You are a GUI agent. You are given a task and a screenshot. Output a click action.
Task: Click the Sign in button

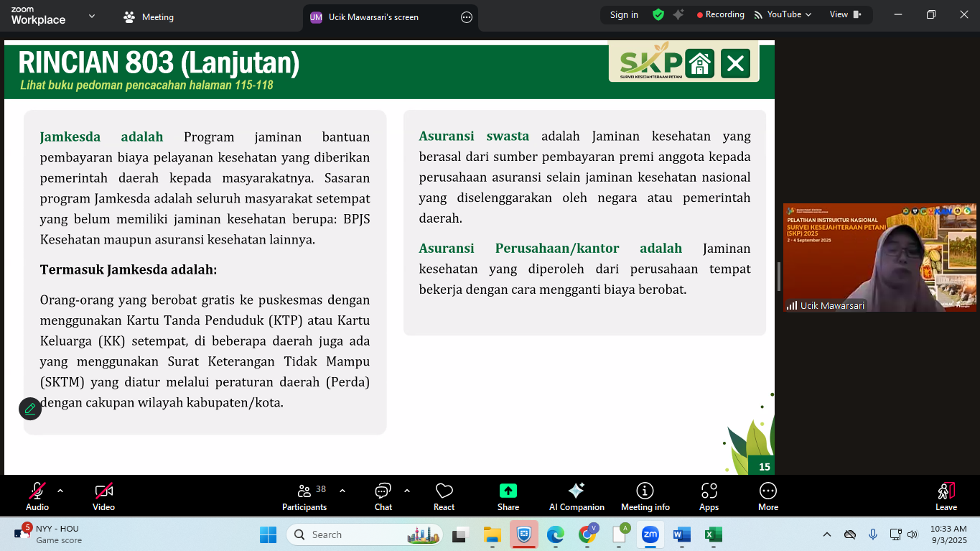click(x=624, y=14)
